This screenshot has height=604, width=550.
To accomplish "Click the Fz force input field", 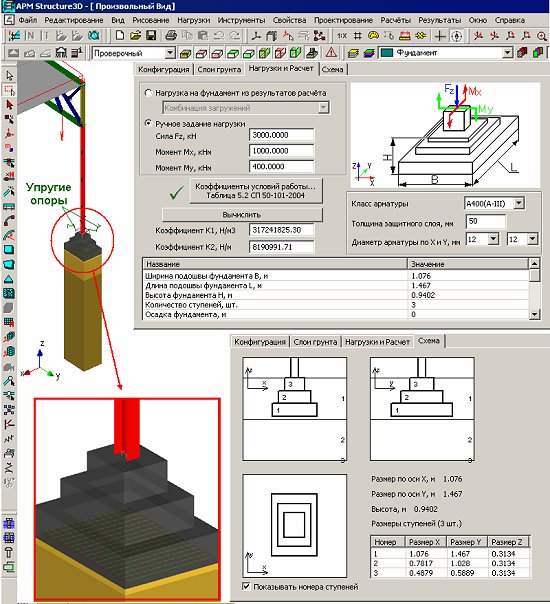I will pos(282,135).
